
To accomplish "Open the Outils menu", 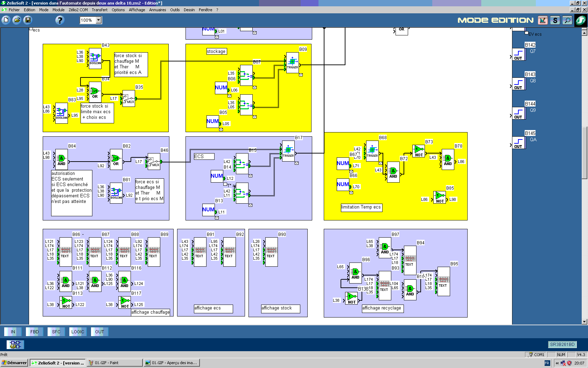I will pyautogui.click(x=175, y=10).
